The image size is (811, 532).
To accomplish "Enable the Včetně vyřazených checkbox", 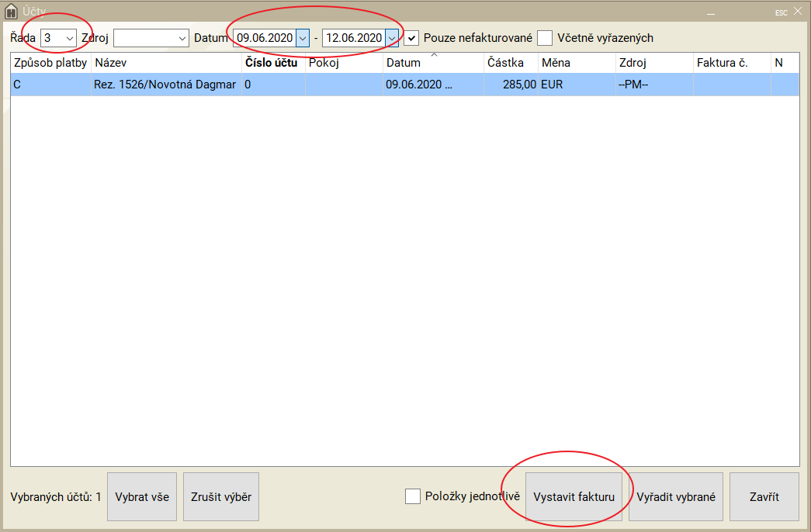I will coord(546,37).
